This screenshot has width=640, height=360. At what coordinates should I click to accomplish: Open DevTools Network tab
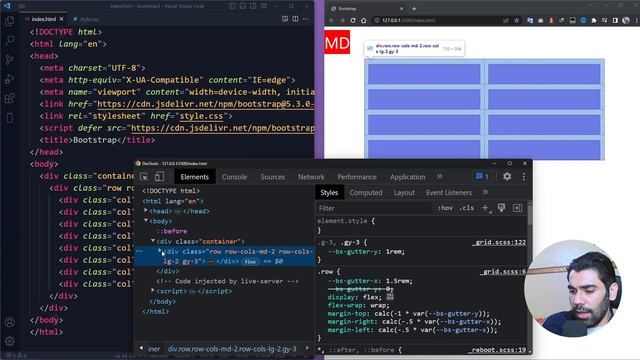[x=311, y=177]
